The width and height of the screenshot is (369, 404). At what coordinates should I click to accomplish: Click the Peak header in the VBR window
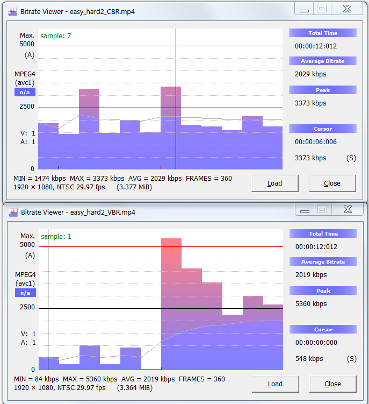pyautogui.click(x=323, y=291)
